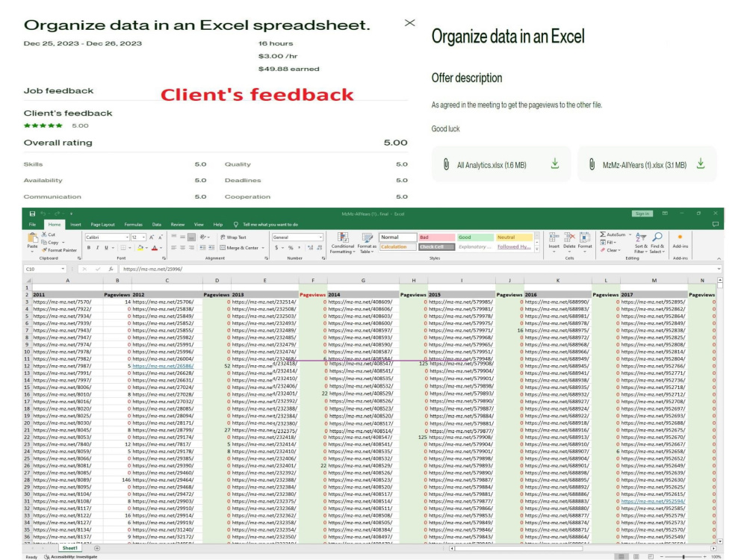The image size is (747, 560).
Task: Apply the Bad cell style
Action: pyautogui.click(x=436, y=237)
